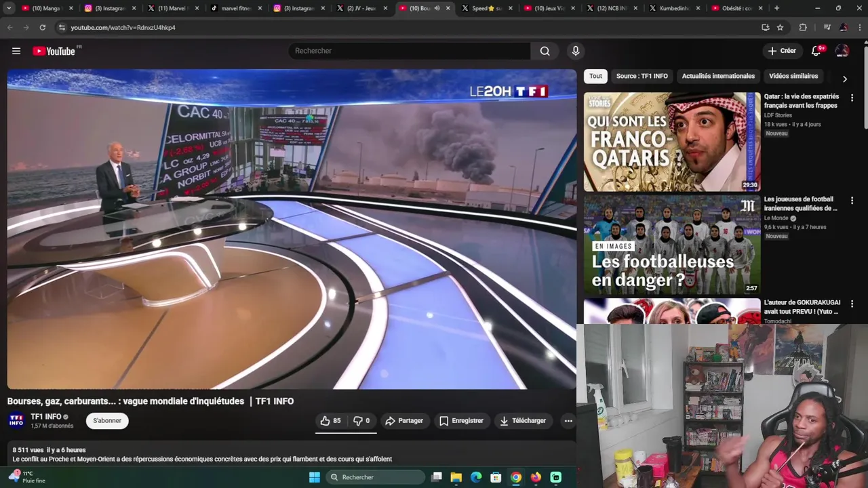This screenshot has height=488, width=868.
Task: Close the Kumbedinh tab
Action: 697,8
